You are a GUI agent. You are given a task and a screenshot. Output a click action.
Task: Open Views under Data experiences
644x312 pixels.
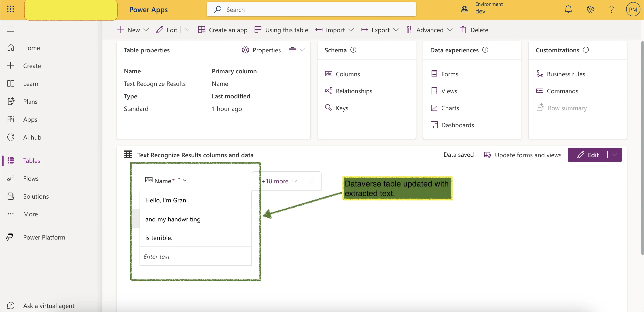point(444,91)
